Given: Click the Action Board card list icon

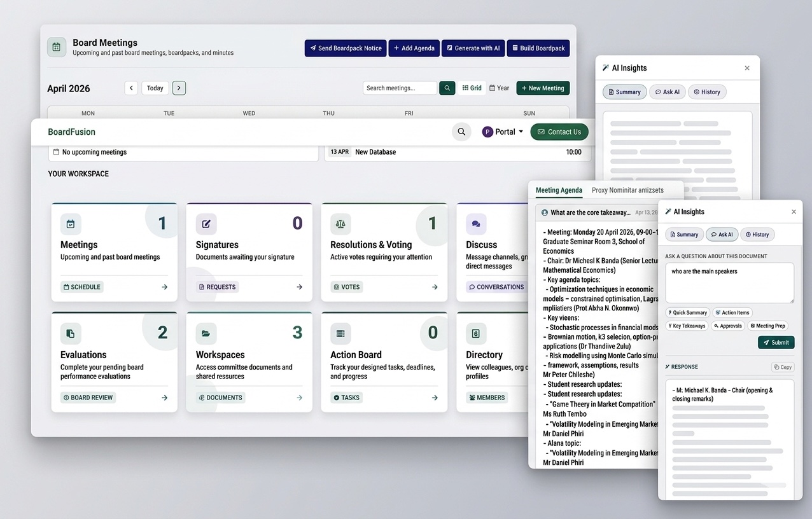Looking at the screenshot, I should coord(340,333).
